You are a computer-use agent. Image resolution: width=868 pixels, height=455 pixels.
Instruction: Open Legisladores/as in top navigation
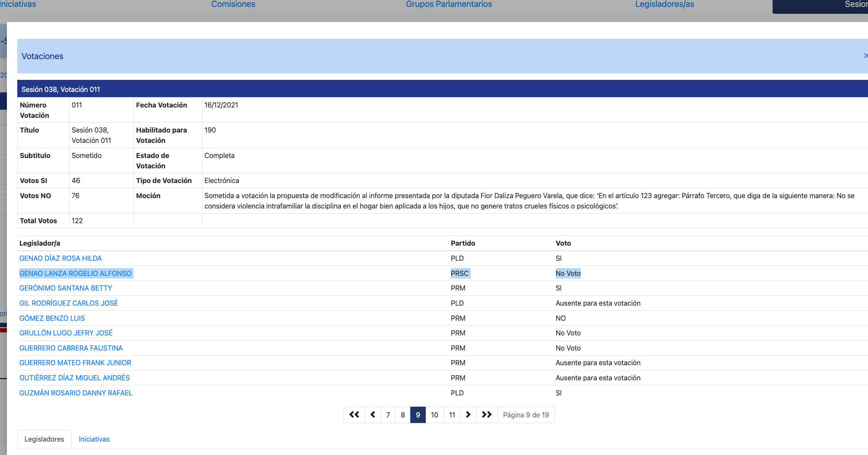(x=665, y=4)
